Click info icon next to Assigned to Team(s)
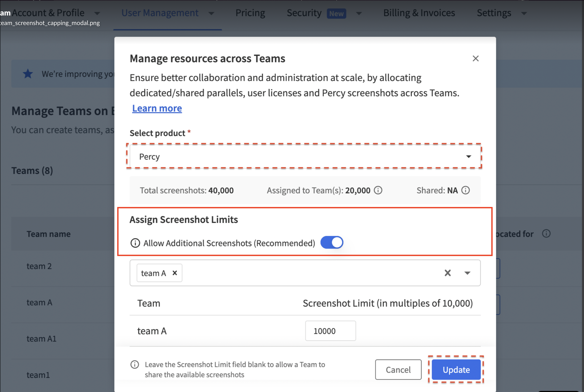 click(x=378, y=190)
